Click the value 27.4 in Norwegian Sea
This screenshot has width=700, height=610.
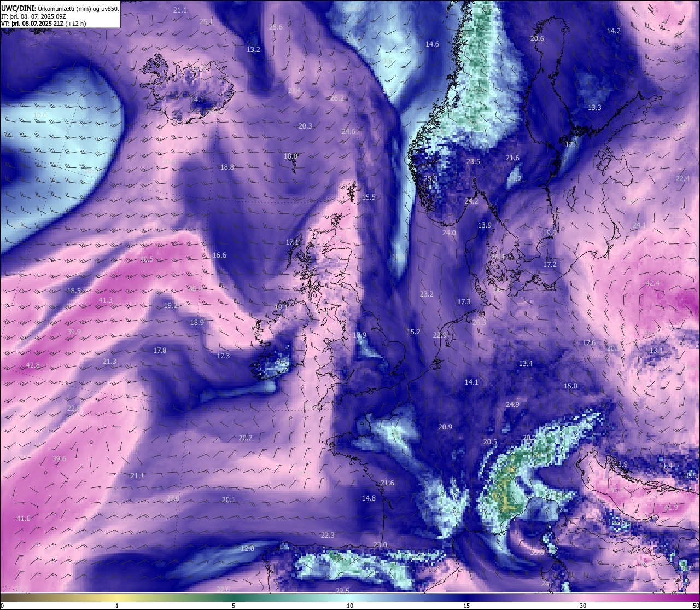pyautogui.click(x=294, y=90)
